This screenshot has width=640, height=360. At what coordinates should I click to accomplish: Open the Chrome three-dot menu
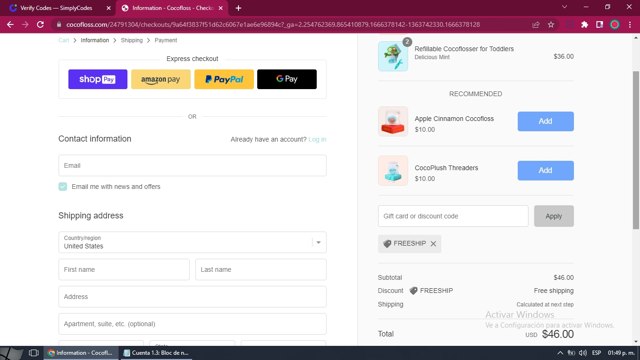[x=630, y=24]
